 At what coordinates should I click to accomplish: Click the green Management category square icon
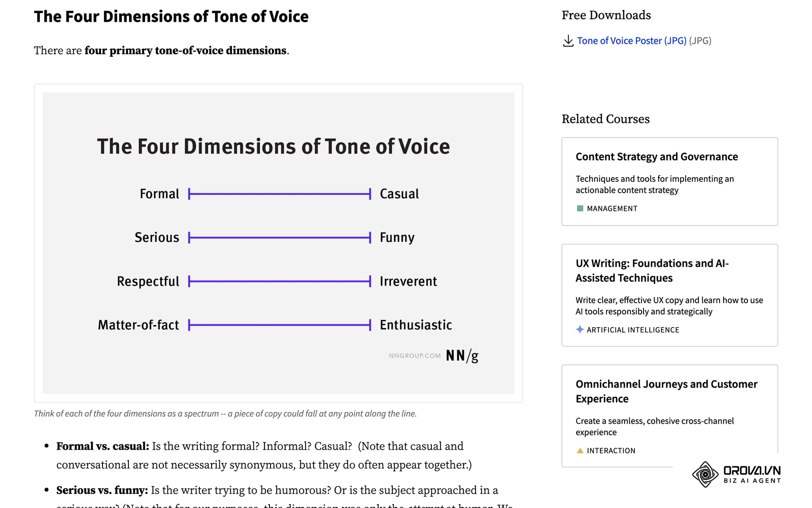tap(580, 208)
